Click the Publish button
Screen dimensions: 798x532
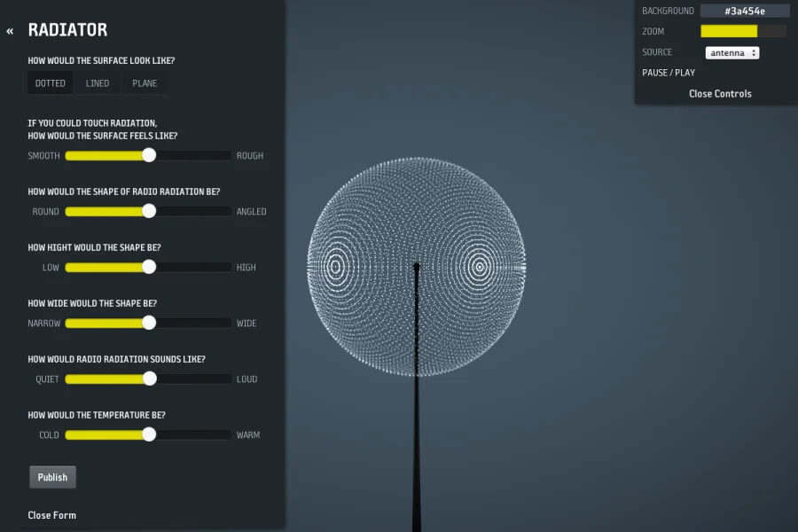tap(52, 477)
